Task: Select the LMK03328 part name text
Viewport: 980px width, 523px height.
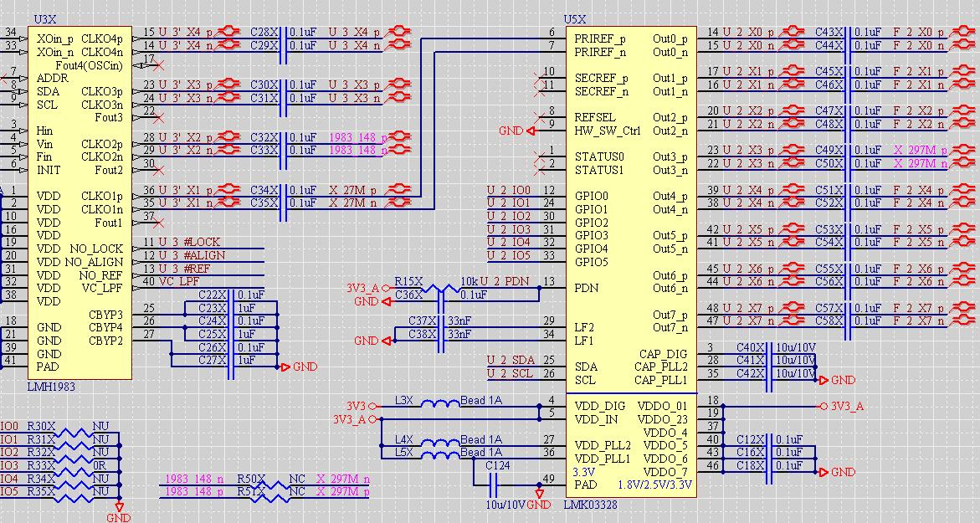Action: pyautogui.click(x=589, y=505)
